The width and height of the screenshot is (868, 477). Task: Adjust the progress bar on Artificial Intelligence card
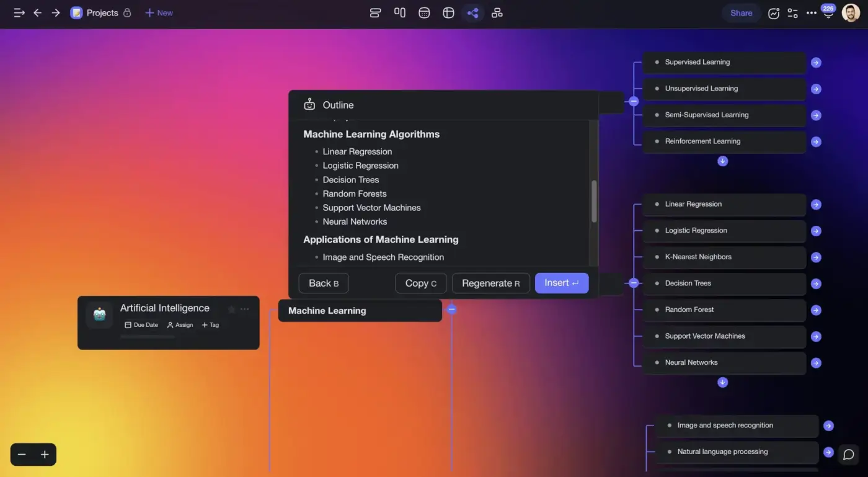[148, 337]
